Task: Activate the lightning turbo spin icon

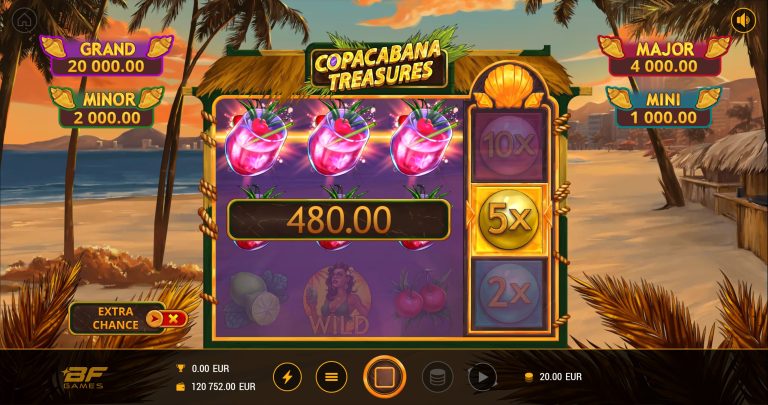Action: (288, 377)
